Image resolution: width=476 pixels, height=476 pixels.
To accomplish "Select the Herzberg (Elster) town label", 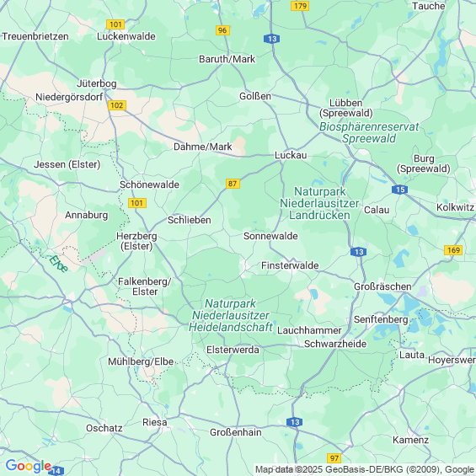I will (x=136, y=241).
